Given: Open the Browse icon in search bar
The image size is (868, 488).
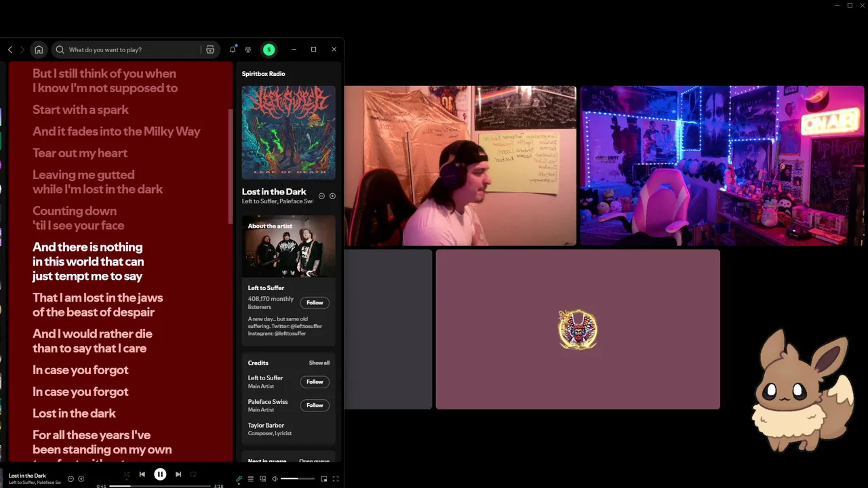Looking at the screenshot, I should point(210,49).
